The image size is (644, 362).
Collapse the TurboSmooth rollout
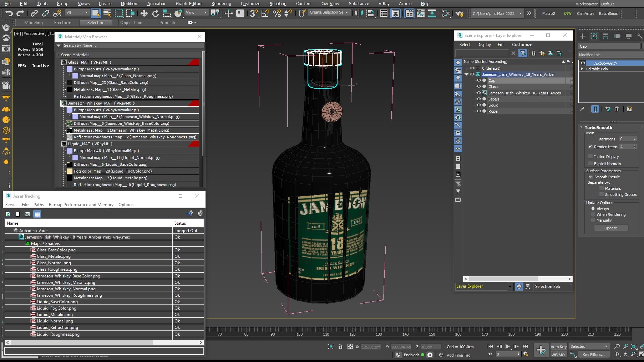(x=581, y=127)
